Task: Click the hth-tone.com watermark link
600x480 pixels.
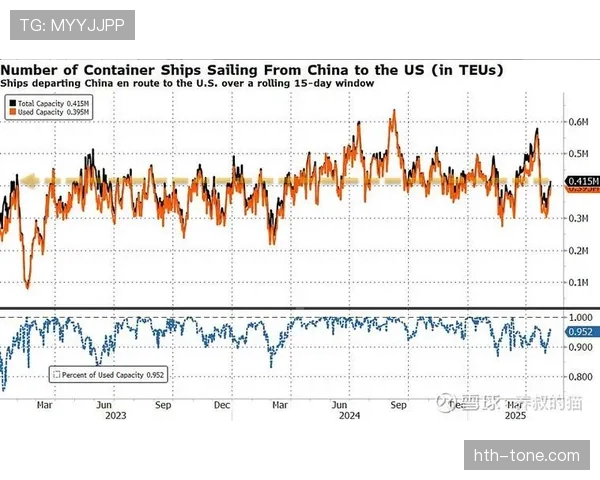Action: [526, 455]
